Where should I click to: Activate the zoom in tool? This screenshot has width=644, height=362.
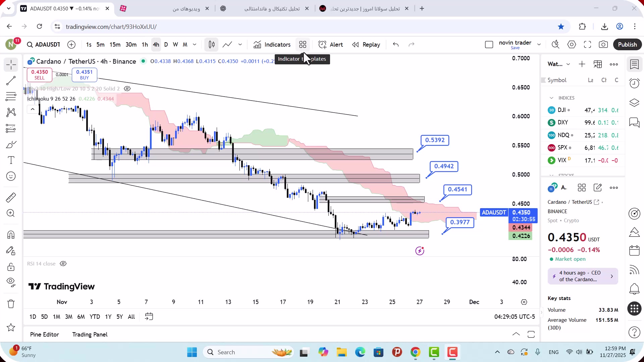pyautogui.click(x=11, y=213)
